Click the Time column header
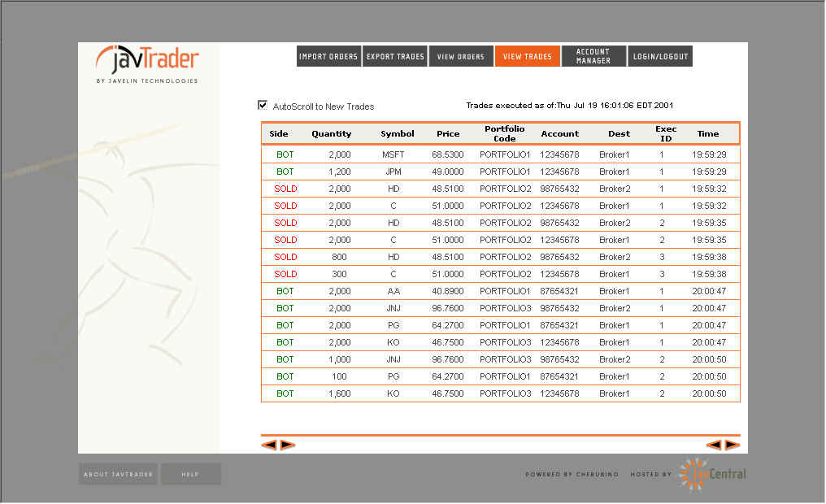 click(708, 134)
